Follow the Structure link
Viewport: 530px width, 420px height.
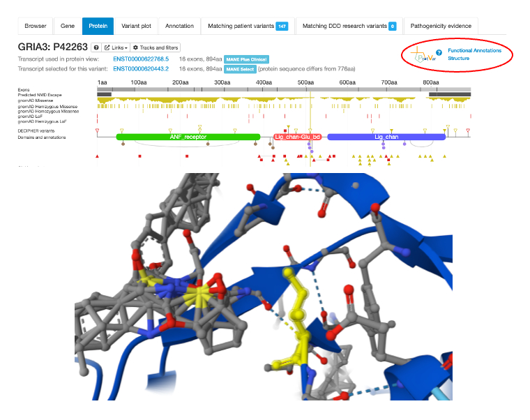(458, 59)
